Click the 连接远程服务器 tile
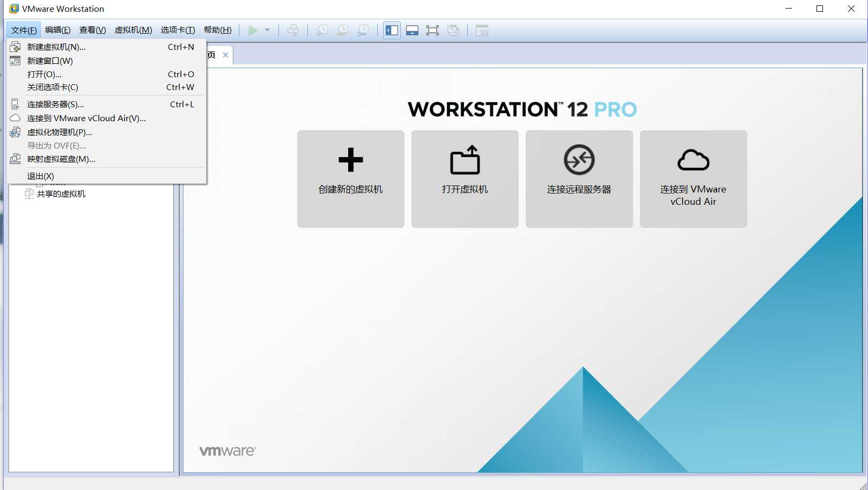This screenshot has height=490, width=868. [x=579, y=179]
